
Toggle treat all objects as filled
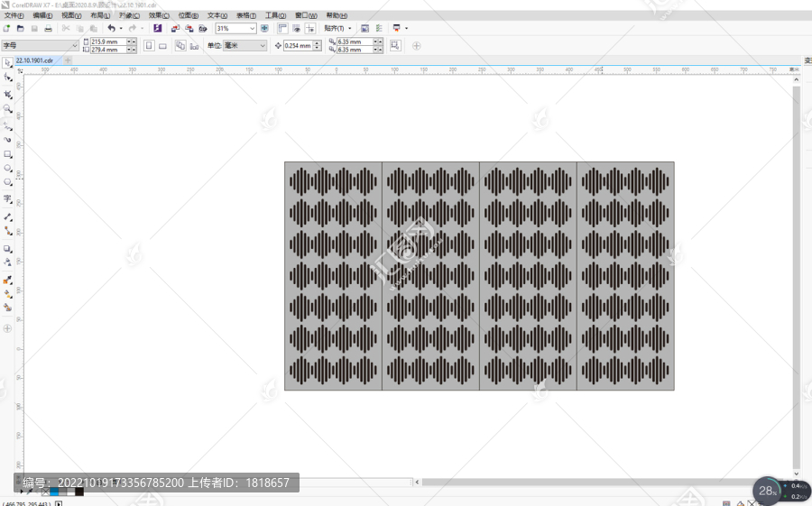395,46
